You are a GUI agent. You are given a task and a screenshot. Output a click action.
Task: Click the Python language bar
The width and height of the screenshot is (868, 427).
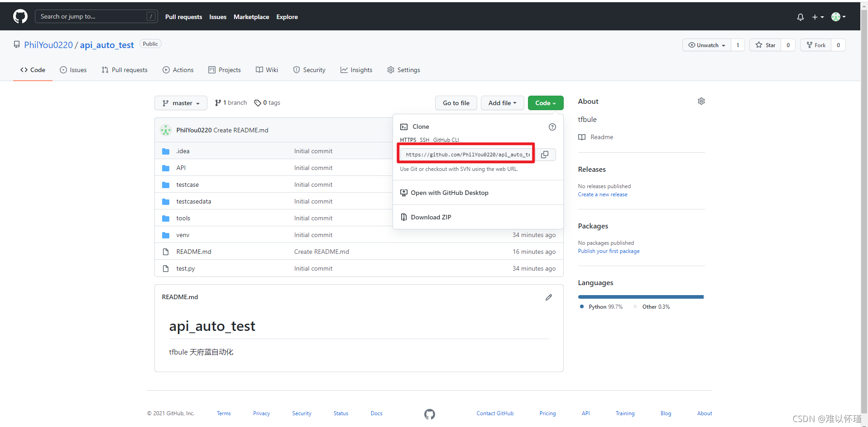pos(641,297)
